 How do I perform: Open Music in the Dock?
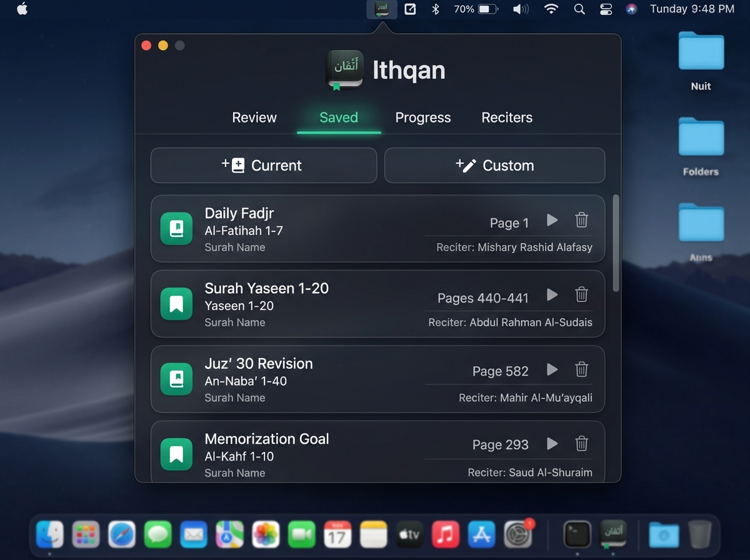[446, 535]
